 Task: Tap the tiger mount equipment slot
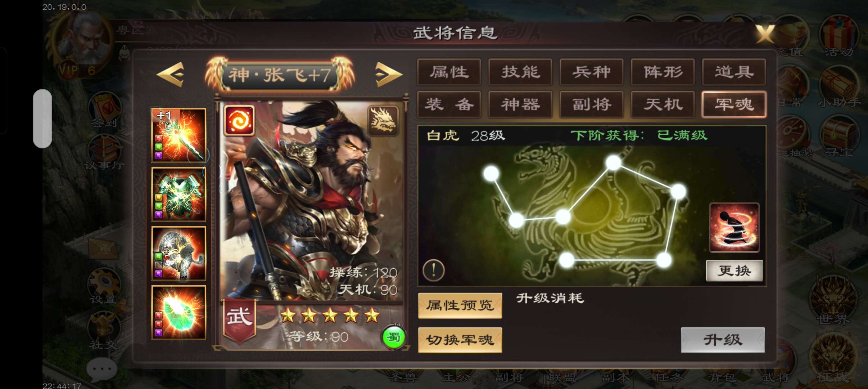(x=179, y=254)
